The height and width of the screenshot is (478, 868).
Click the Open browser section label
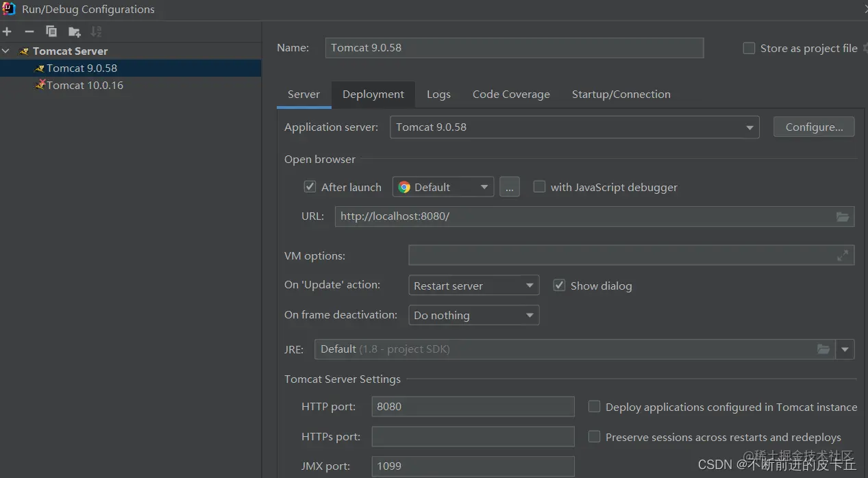click(320, 159)
